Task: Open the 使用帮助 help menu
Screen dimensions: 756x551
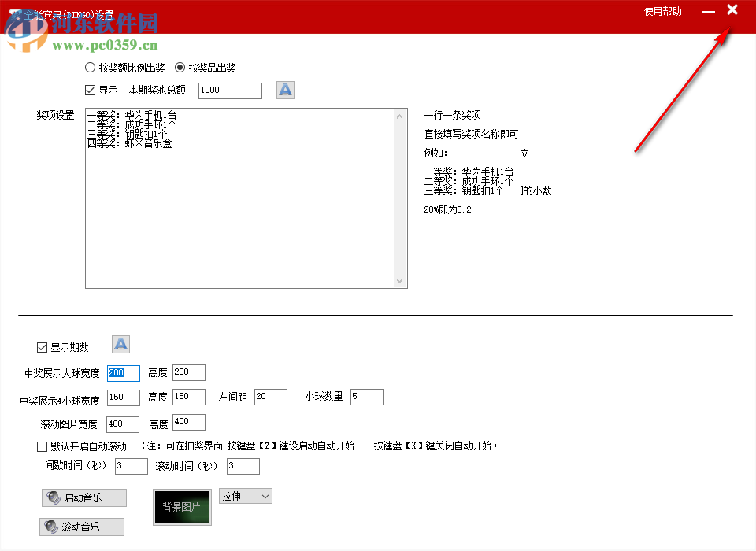Action: pos(662,11)
